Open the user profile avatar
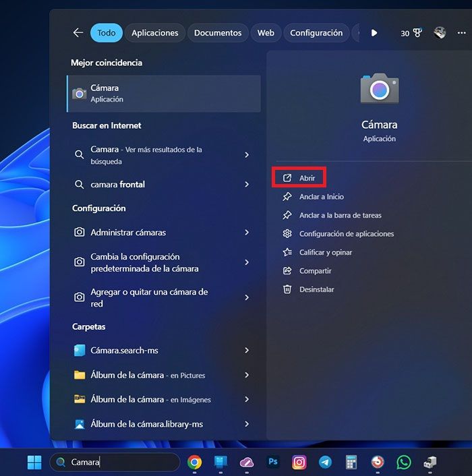This screenshot has height=476, width=472. [x=440, y=32]
